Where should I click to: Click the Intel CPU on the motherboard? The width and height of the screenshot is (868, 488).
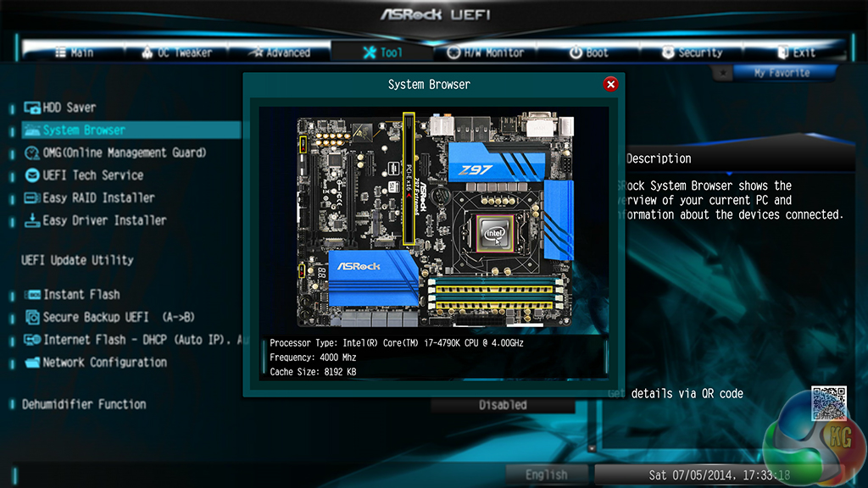494,234
